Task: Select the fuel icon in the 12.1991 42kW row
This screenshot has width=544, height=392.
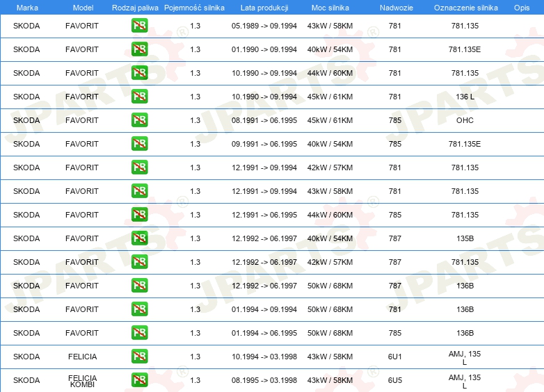Action: 139,167
